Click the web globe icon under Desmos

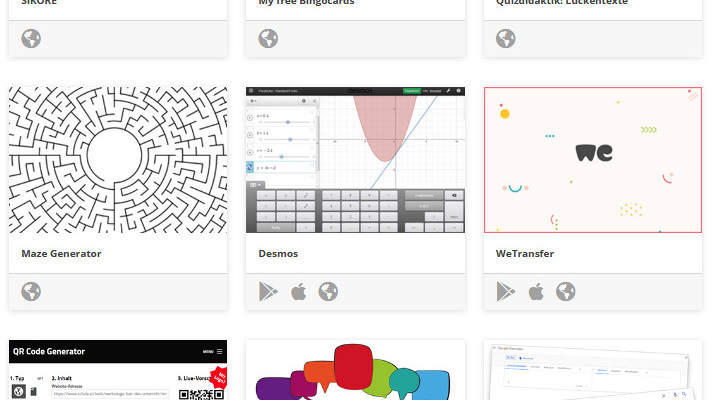(328, 292)
